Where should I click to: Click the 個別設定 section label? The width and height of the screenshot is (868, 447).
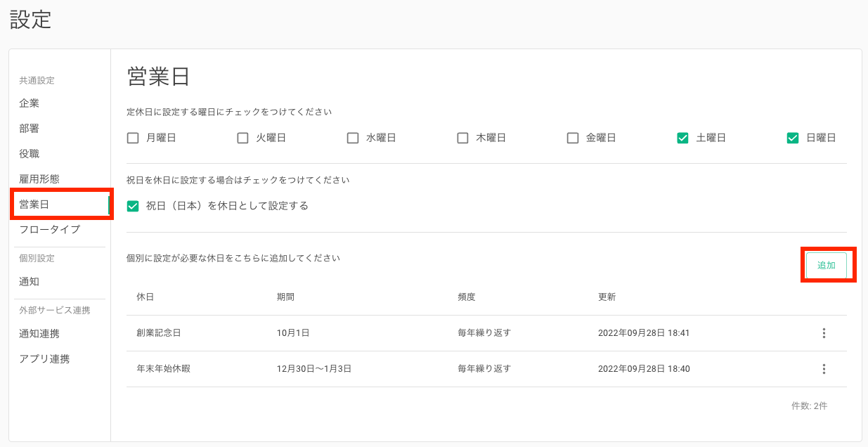[x=37, y=259]
